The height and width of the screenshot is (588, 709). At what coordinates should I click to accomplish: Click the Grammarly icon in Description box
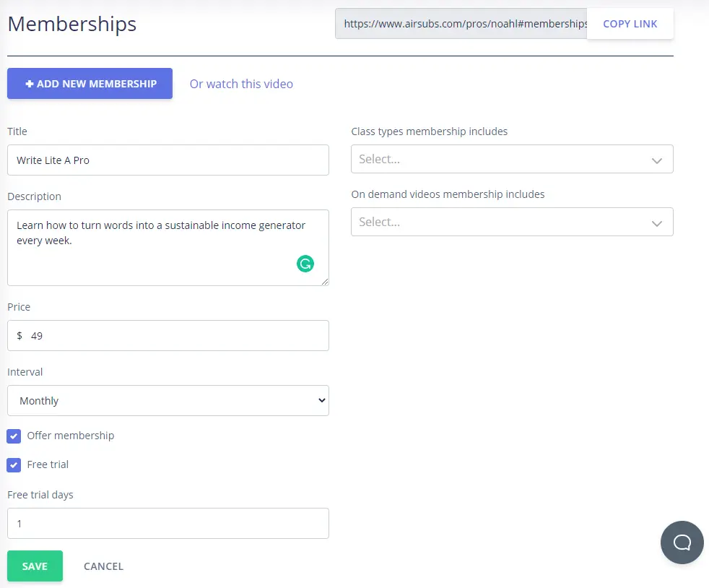(305, 264)
